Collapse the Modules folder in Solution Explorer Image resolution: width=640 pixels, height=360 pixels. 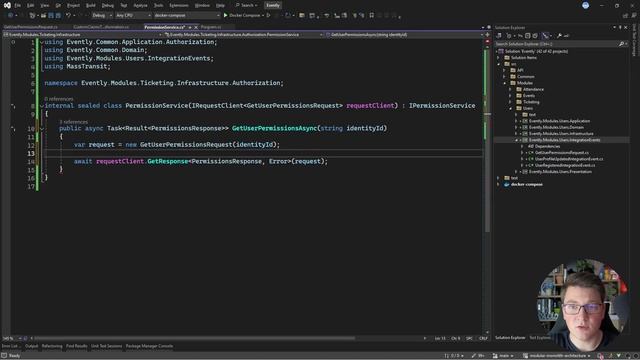pyautogui.click(x=505, y=83)
